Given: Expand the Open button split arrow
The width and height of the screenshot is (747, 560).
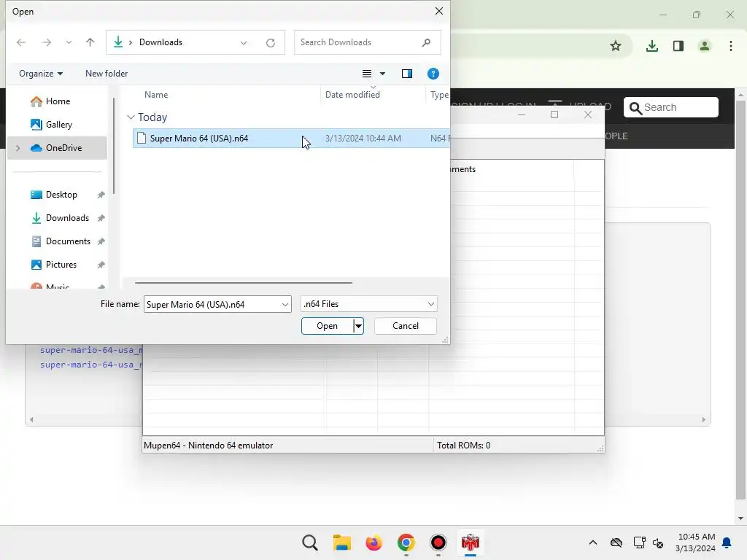Looking at the screenshot, I should click(358, 326).
